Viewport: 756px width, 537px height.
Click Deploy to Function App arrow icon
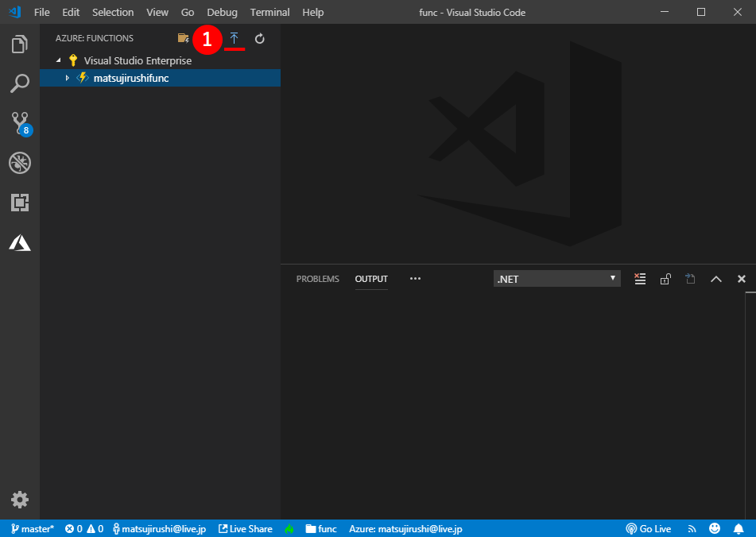[234, 38]
